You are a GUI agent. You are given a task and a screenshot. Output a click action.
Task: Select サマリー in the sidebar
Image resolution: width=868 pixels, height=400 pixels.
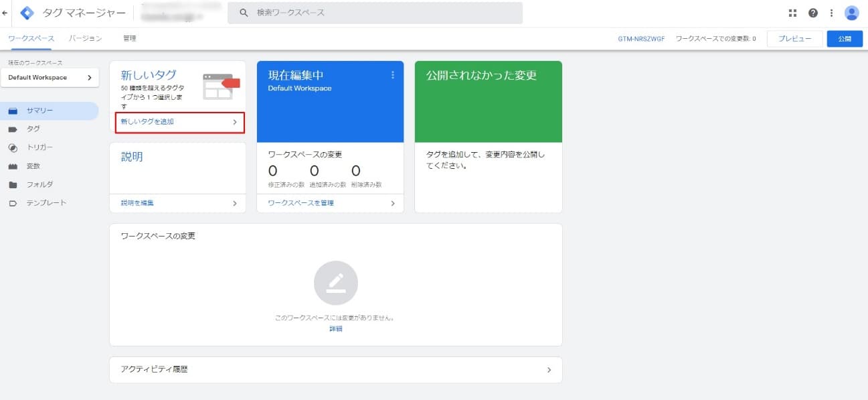(50, 111)
